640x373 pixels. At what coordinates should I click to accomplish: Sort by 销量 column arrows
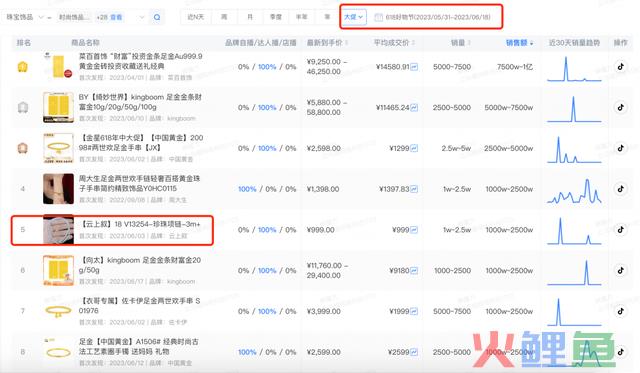pos(469,43)
